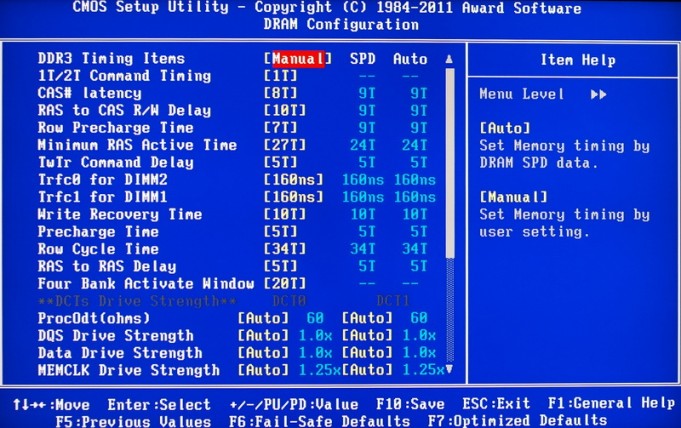
Task: Select the Row Cycle Time 34T value
Action: point(285,249)
